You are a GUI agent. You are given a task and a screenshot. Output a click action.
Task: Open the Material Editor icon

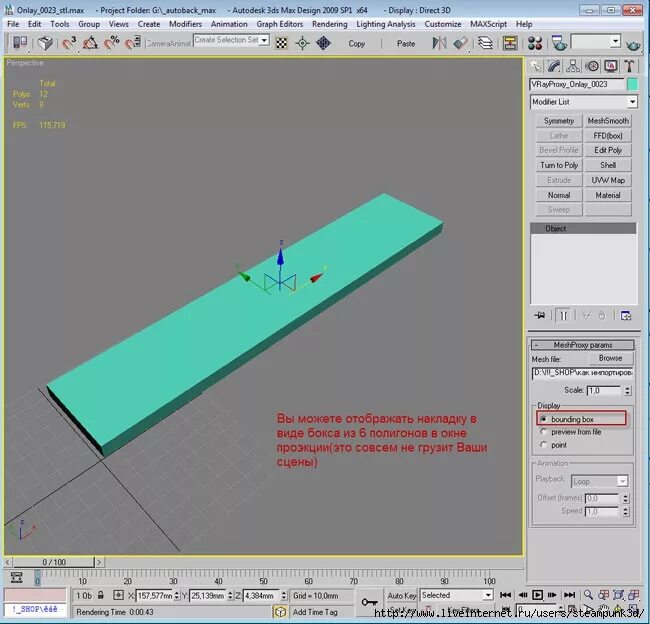(535, 43)
